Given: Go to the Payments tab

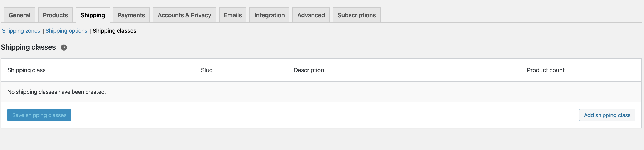Looking at the screenshot, I should pos(131,15).
